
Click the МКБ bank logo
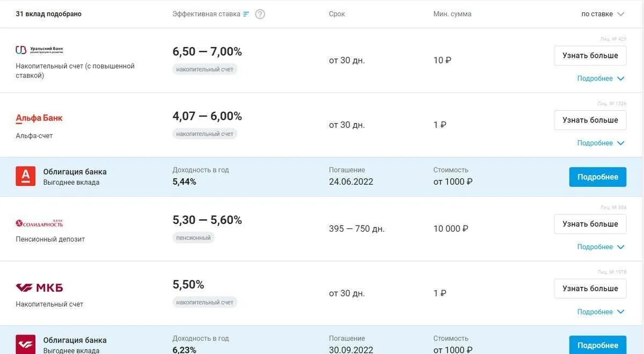tap(39, 288)
